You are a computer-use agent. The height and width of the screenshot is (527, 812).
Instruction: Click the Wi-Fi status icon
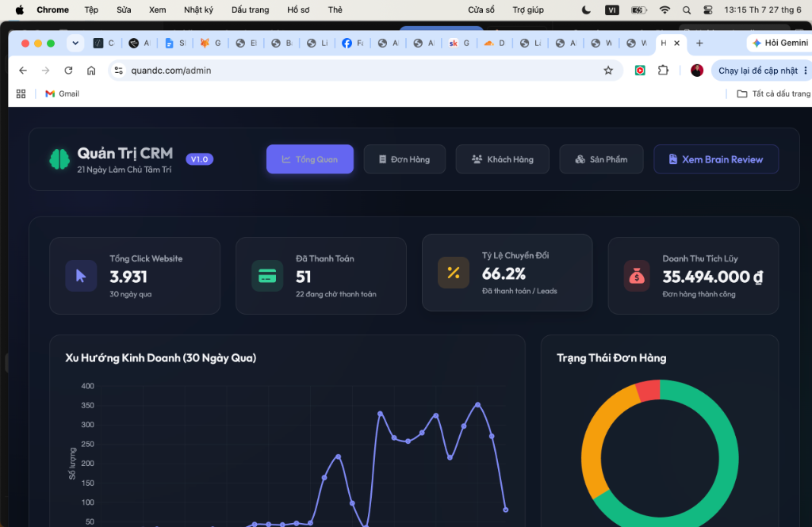tap(665, 10)
